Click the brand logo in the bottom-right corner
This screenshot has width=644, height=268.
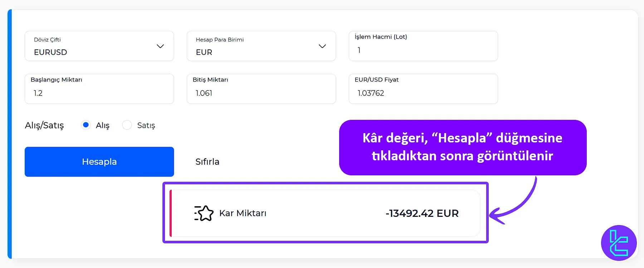tap(619, 243)
